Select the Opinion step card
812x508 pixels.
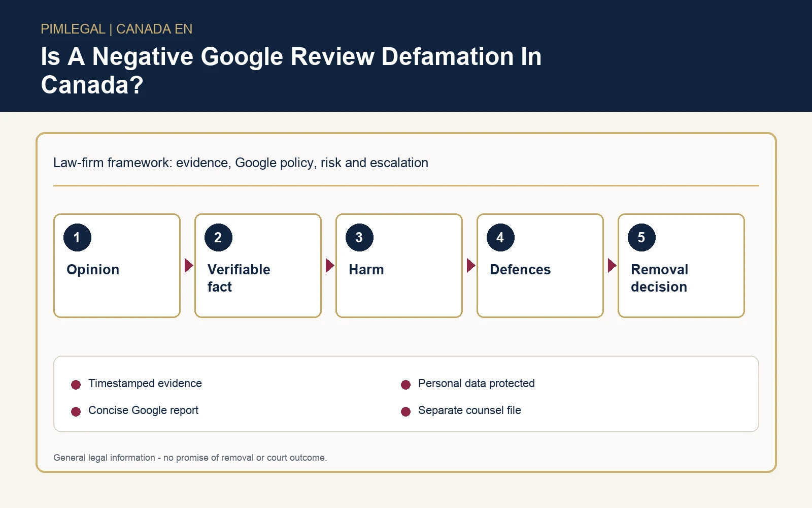(x=117, y=266)
